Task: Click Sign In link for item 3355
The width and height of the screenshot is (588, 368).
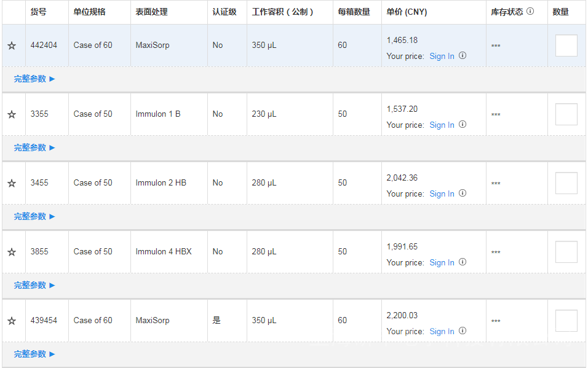Action: (442, 125)
